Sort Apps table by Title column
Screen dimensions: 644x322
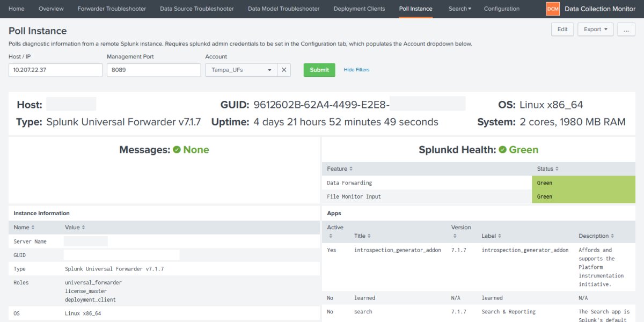362,236
